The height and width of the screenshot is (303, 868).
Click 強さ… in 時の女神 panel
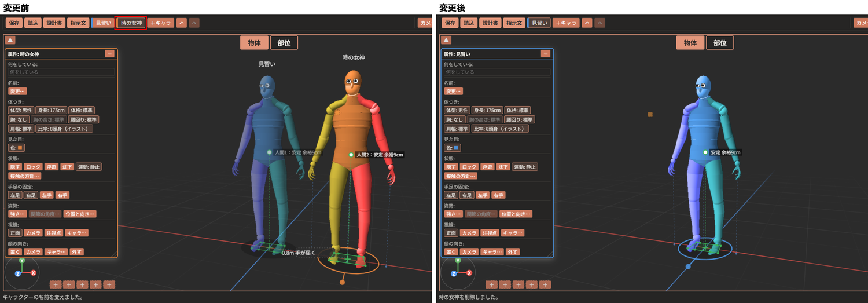17,214
